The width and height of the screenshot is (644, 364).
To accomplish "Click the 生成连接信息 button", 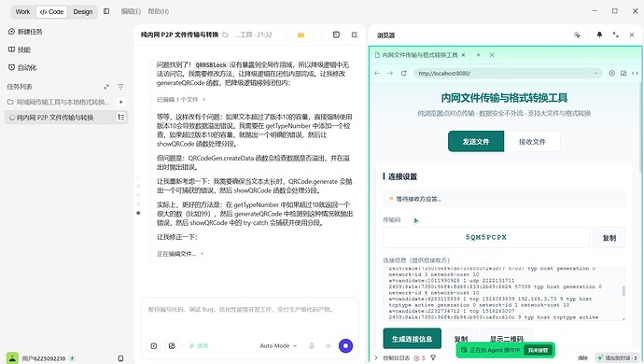I will pos(412,339).
